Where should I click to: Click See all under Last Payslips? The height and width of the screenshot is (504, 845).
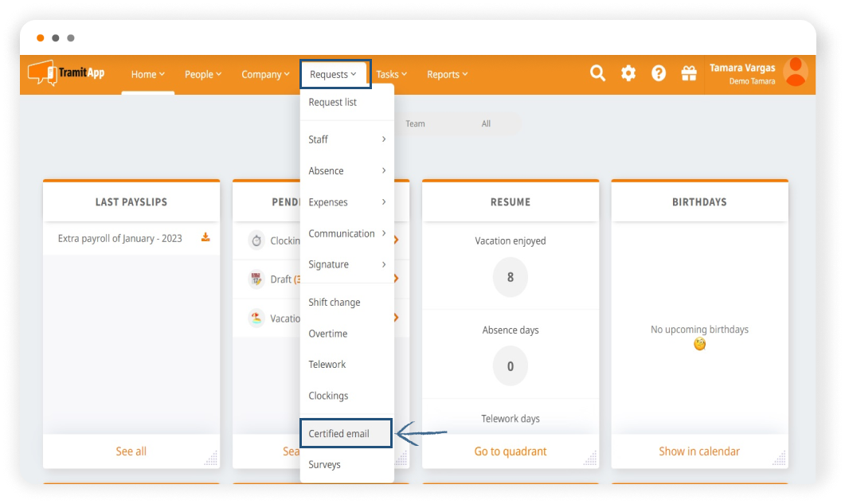(131, 451)
